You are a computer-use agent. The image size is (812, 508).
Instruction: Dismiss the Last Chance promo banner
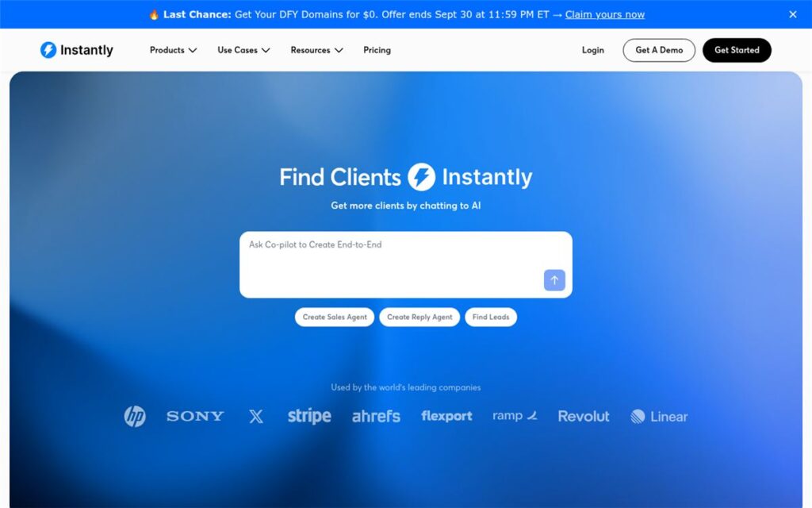pyautogui.click(x=793, y=14)
